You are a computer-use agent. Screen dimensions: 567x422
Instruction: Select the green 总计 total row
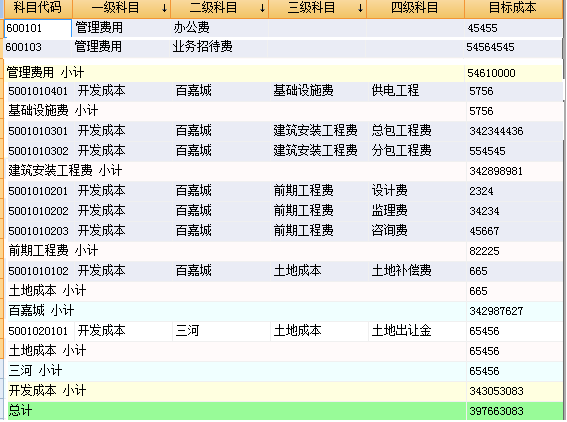[x=285, y=411]
